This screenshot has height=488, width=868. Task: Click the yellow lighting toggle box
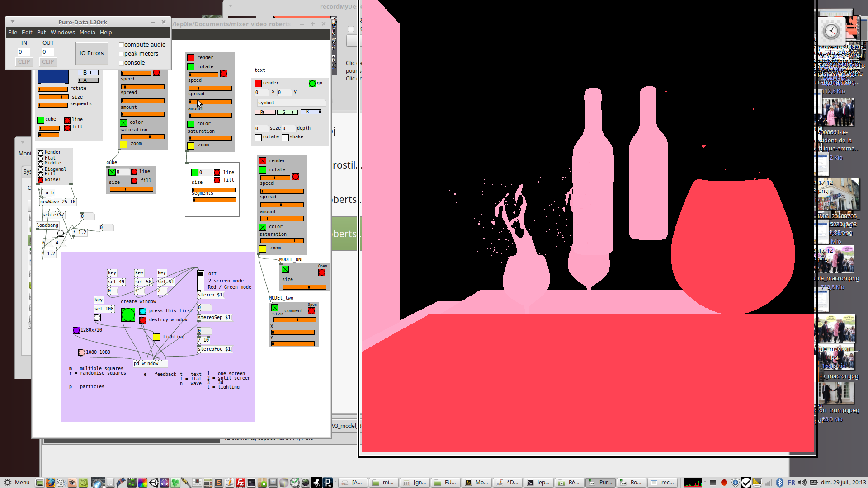pyautogui.click(x=156, y=337)
